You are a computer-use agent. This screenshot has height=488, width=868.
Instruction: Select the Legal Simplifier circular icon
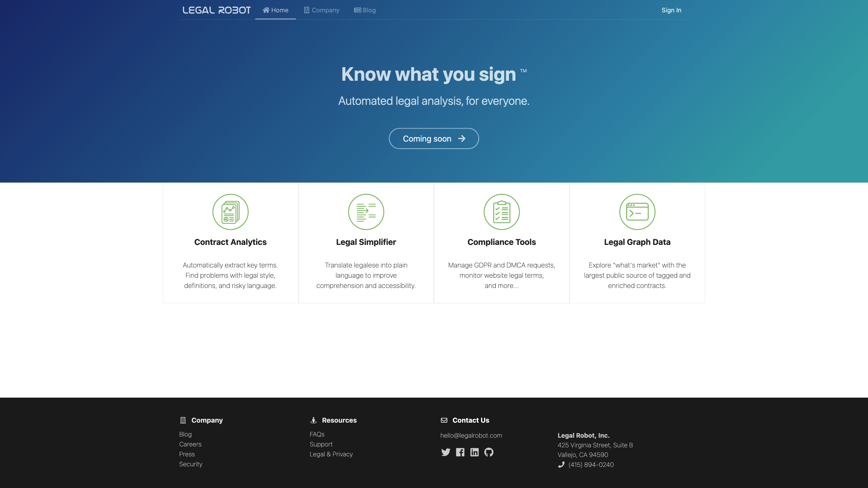coord(366,212)
